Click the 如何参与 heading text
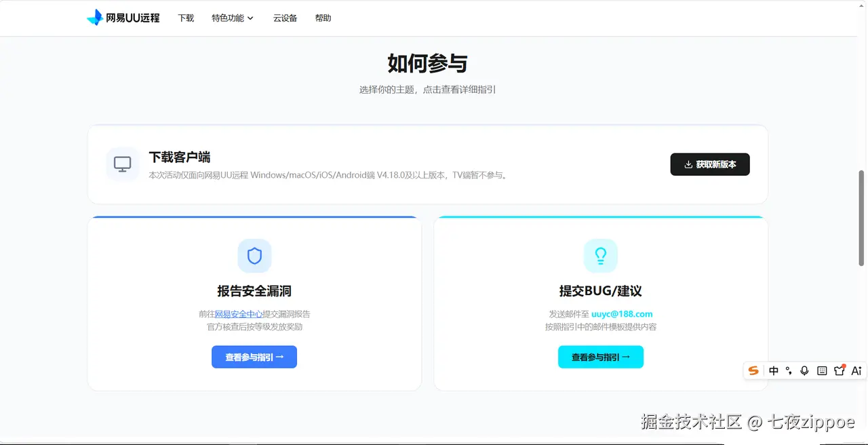Screen dimensions: 868x445 pos(428,64)
